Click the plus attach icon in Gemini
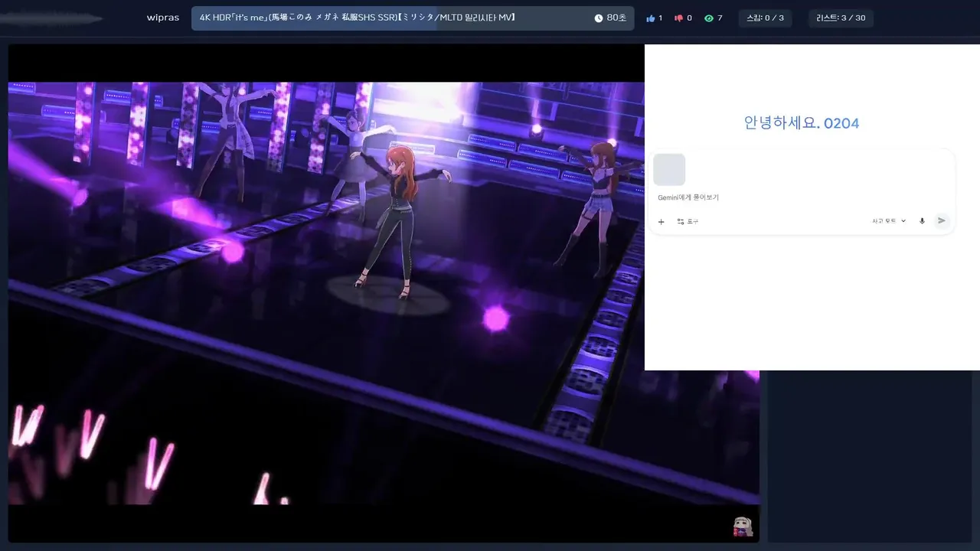The width and height of the screenshot is (980, 551). point(661,221)
